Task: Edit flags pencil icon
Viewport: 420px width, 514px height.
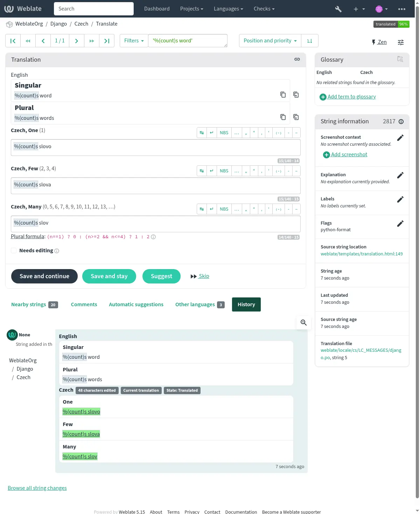Action: (x=400, y=224)
